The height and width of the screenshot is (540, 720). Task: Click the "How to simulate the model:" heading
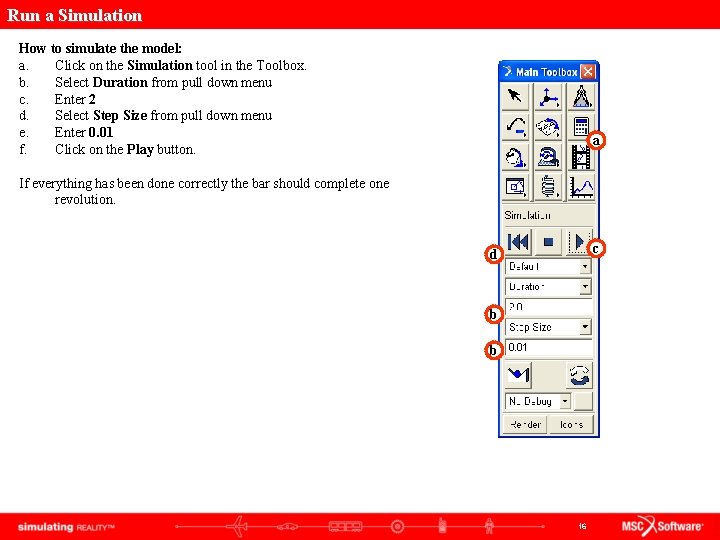pyautogui.click(x=100, y=48)
